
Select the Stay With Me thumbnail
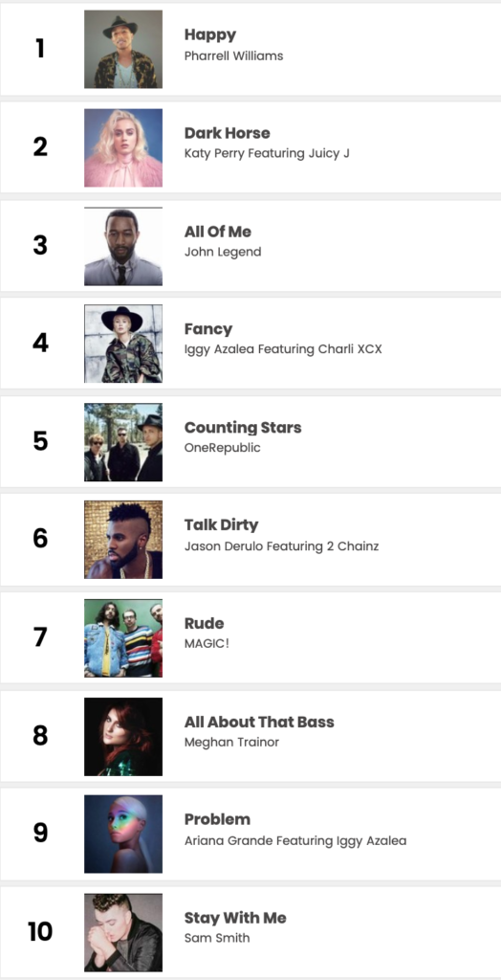(x=123, y=932)
